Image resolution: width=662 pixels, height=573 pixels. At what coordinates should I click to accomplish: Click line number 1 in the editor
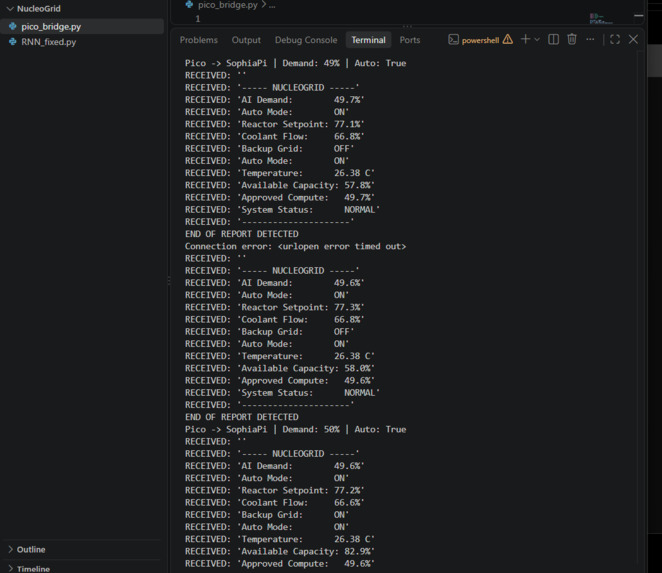197,19
